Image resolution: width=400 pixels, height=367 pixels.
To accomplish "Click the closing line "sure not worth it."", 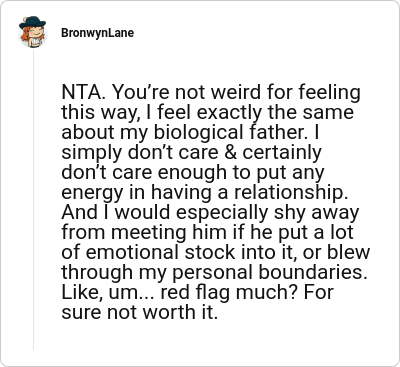I will [139, 313].
